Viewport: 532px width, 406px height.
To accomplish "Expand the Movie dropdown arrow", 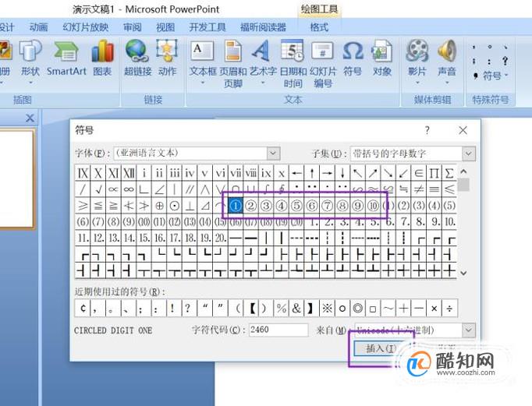I will pos(417,83).
